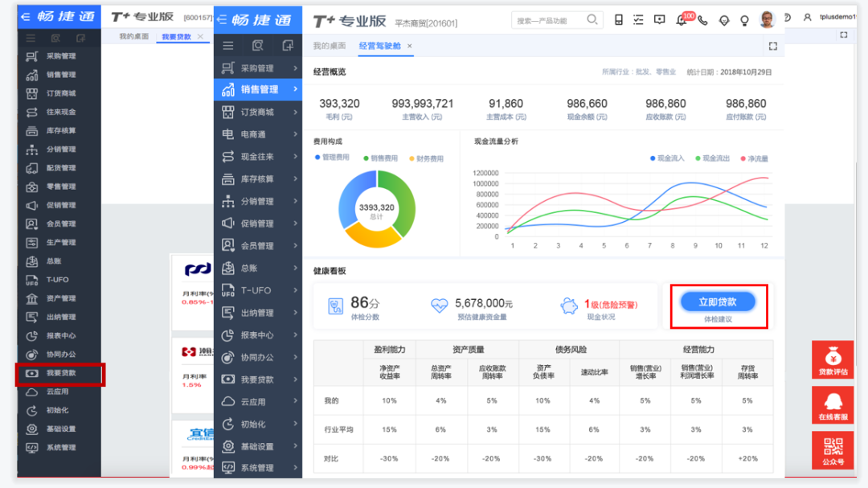The width and height of the screenshot is (868, 488).
Task: Click 993,993,721 main revenue value
Action: (423, 104)
